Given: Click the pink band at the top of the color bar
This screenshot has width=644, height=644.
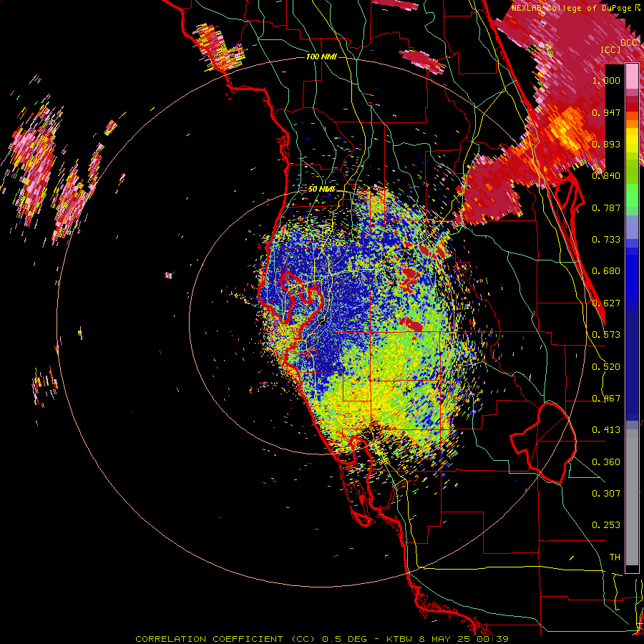Looking at the screenshot, I should 632,77.
